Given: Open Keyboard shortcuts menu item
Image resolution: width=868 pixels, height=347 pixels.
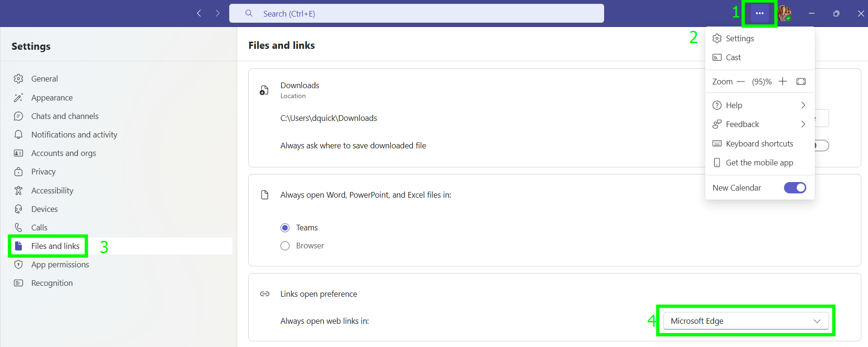Looking at the screenshot, I should tap(759, 144).
